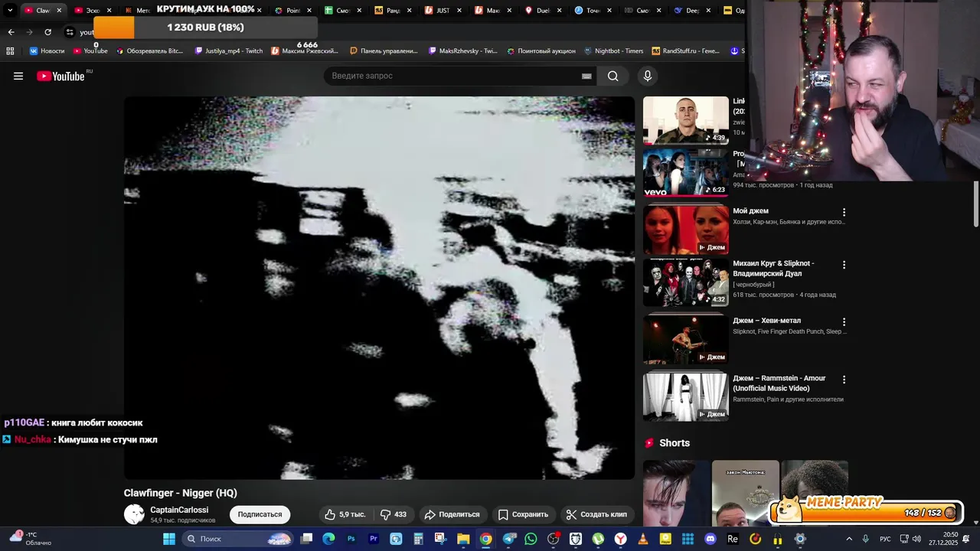Click the main video player
This screenshot has width=980, height=551.
point(380,288)
